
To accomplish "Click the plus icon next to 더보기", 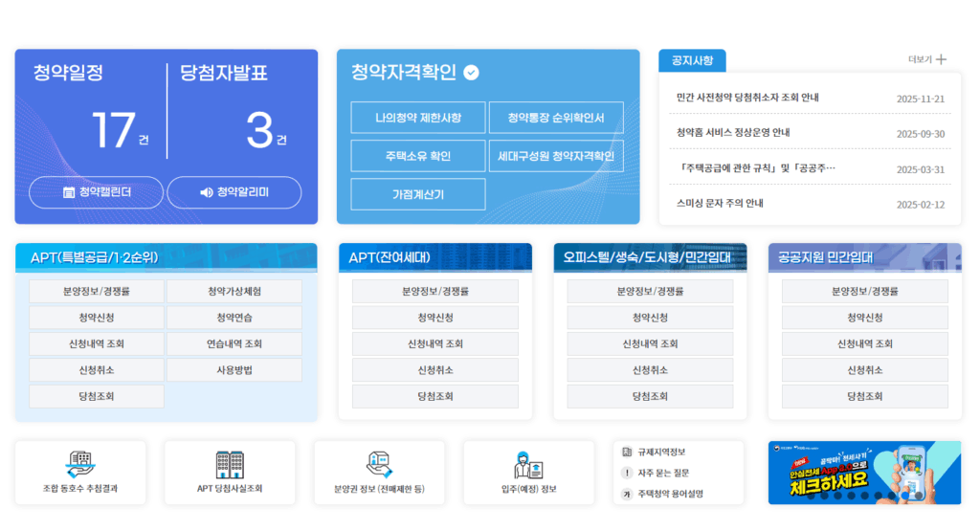I will click(x=942, y=59).
